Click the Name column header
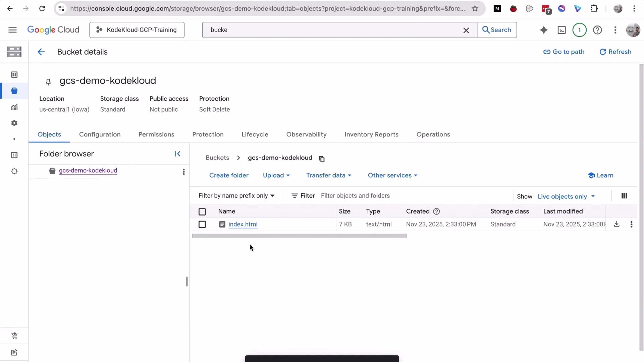The width and height of the screenshot is (644, 362). [x=226, y=212]
